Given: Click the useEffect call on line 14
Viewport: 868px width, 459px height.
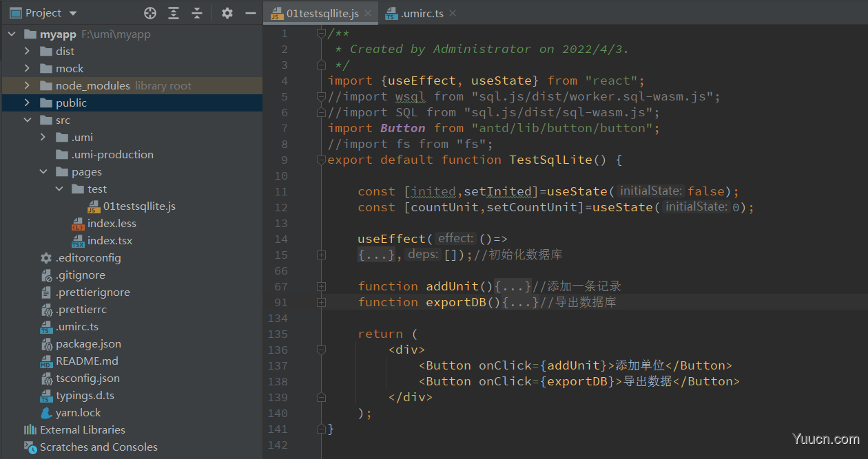Looking at the screenshot, I should pyautogui.click(x=392, y=239).
